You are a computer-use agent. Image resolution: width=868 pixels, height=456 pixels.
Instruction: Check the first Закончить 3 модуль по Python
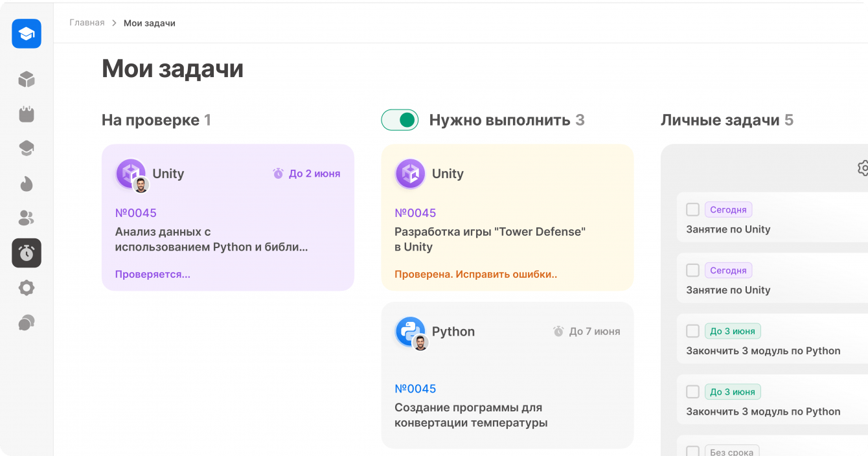tap(692, 331)
